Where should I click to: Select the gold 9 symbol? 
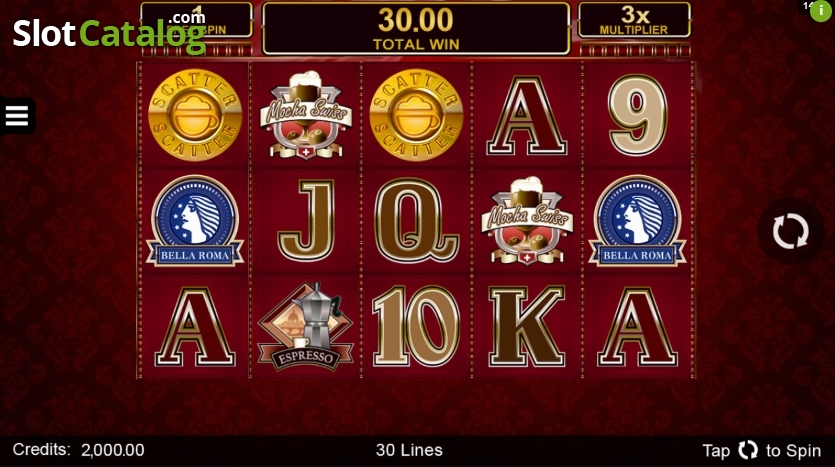pos(637,114)
